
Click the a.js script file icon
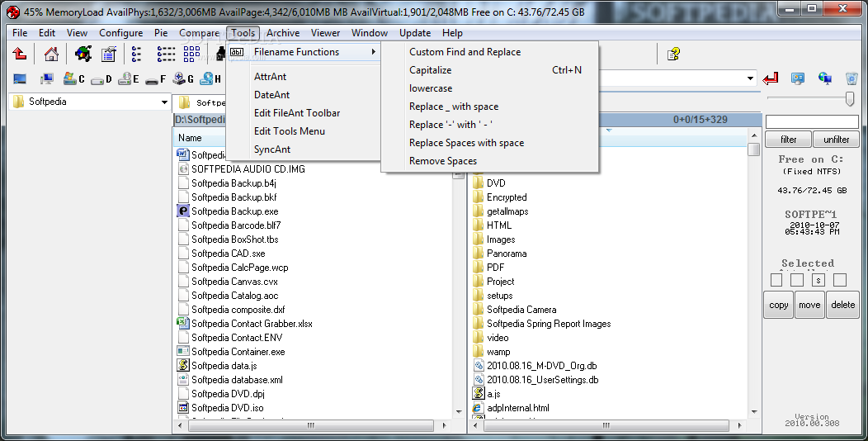coord(479,394)
